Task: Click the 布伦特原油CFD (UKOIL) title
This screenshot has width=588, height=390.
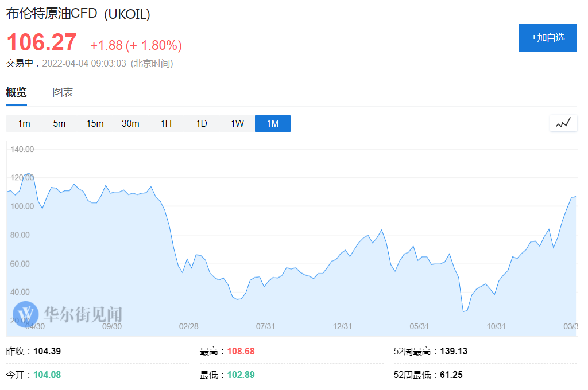Action: point(78,14)
